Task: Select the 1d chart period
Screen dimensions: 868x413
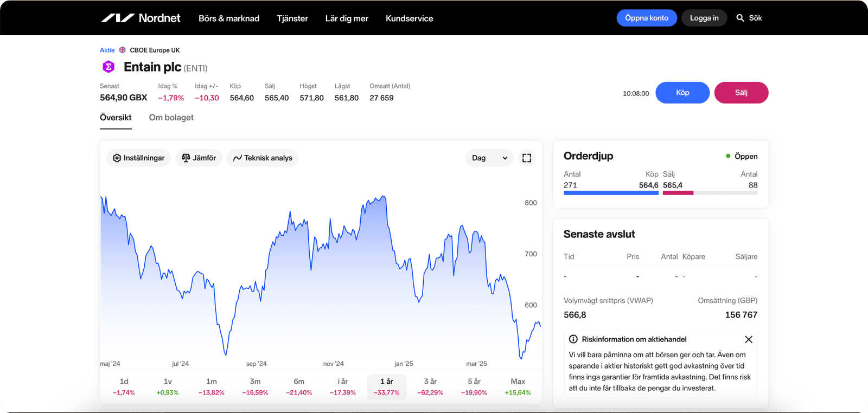Action: click(124, 386)
